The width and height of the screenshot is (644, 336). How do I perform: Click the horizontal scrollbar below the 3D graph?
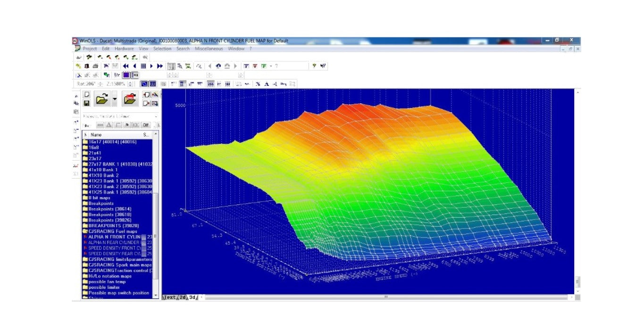pos(385,297)
